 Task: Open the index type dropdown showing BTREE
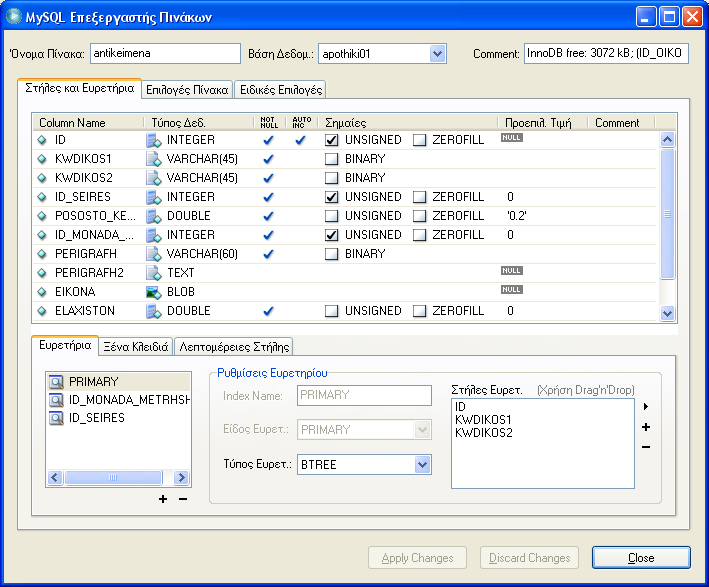tap(422, 464)
